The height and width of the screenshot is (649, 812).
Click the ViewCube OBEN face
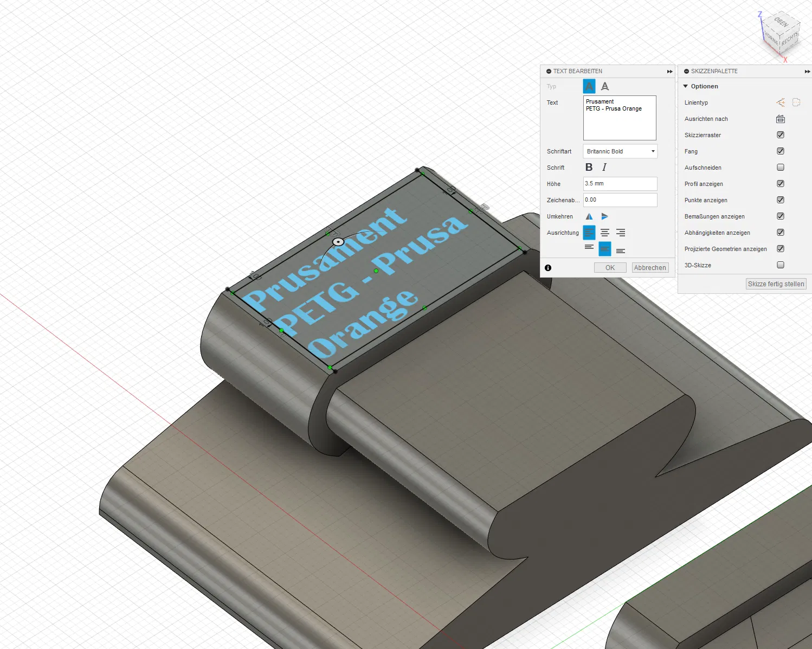click(x=782, y=22)
